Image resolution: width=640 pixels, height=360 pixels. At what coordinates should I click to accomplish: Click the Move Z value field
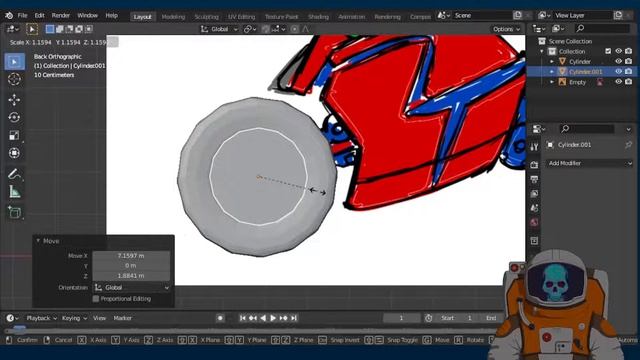tap(131, 276)
